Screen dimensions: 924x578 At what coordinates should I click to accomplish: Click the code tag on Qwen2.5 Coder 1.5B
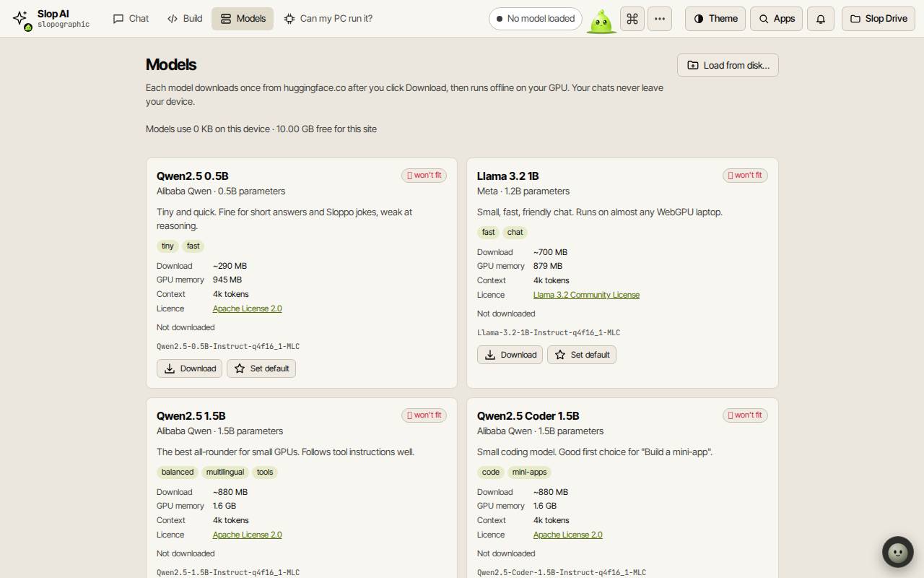[491, 473]
